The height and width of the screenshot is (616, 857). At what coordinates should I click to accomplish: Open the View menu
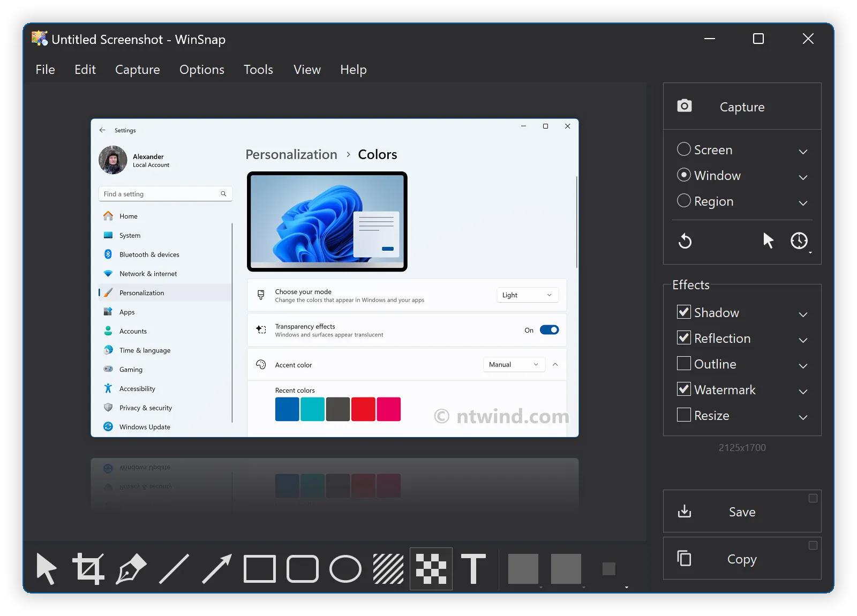point(307,70)
